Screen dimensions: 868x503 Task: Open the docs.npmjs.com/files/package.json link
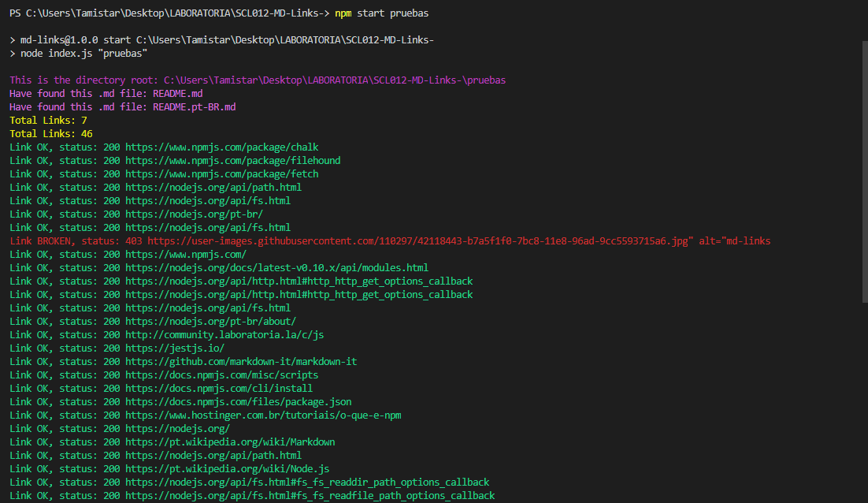click(238, 401)
